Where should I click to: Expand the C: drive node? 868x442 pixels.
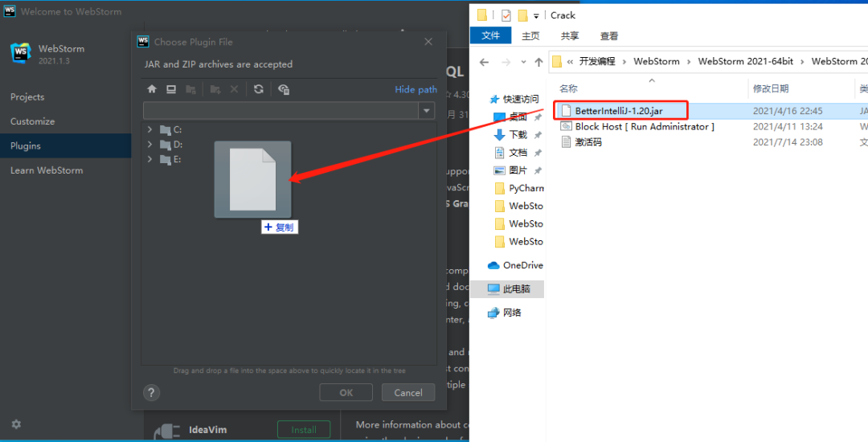coord(149,129)
